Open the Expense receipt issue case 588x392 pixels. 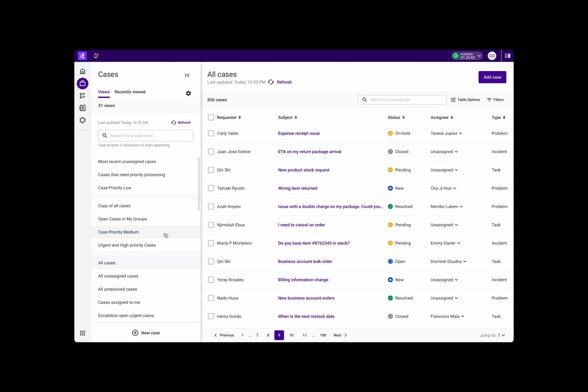299,133
